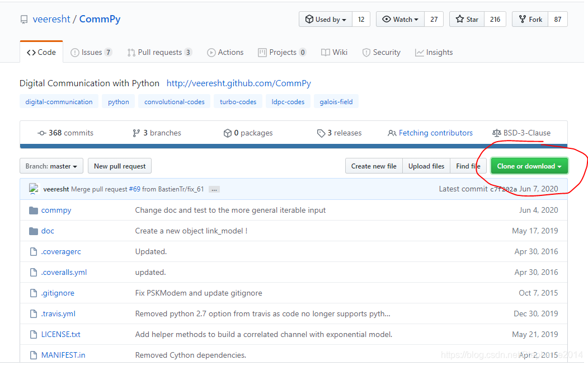This screenshot has height=365, width=588.
Task: Open commit 'Fix PSKModem and update gitignore'
Action: (199, 293)
